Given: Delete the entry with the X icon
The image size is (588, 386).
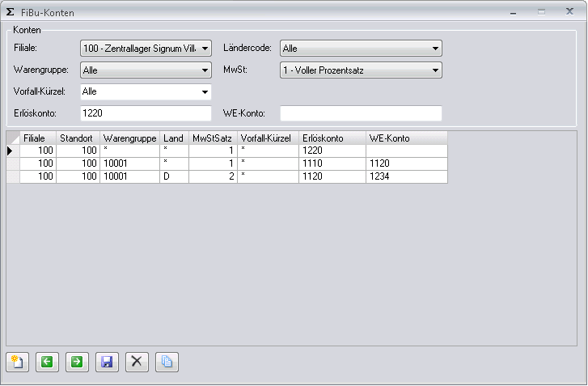Looking at the screenshot, I should [137, 362].
